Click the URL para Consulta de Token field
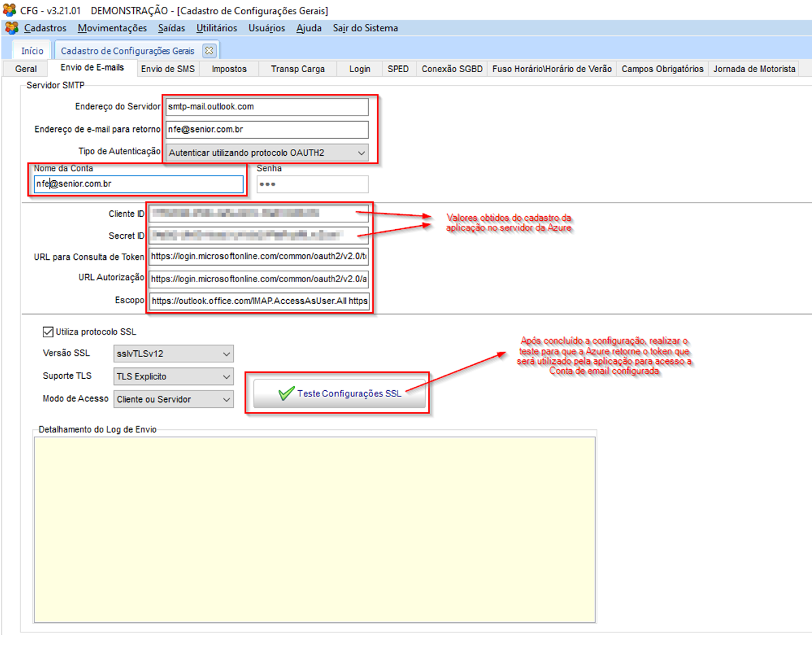 pos(259,256)
